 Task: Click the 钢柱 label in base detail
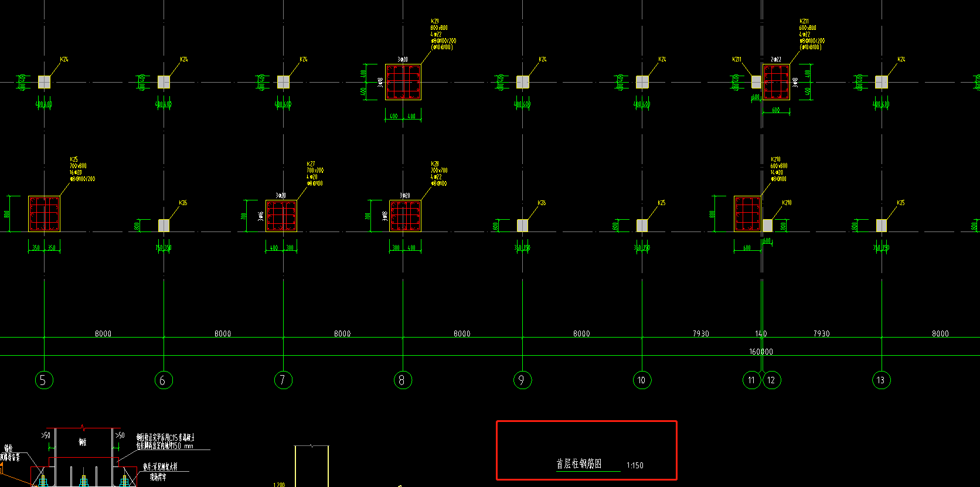tap(83, 442)
